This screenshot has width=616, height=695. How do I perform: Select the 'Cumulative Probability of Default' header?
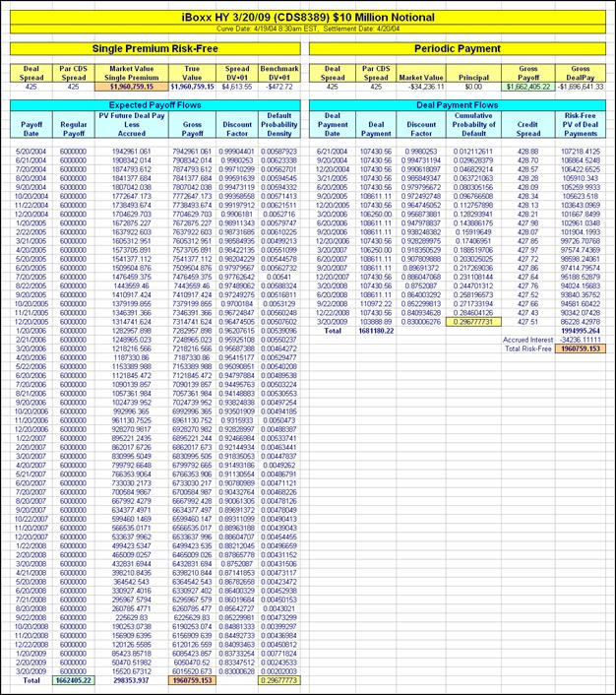473,125
